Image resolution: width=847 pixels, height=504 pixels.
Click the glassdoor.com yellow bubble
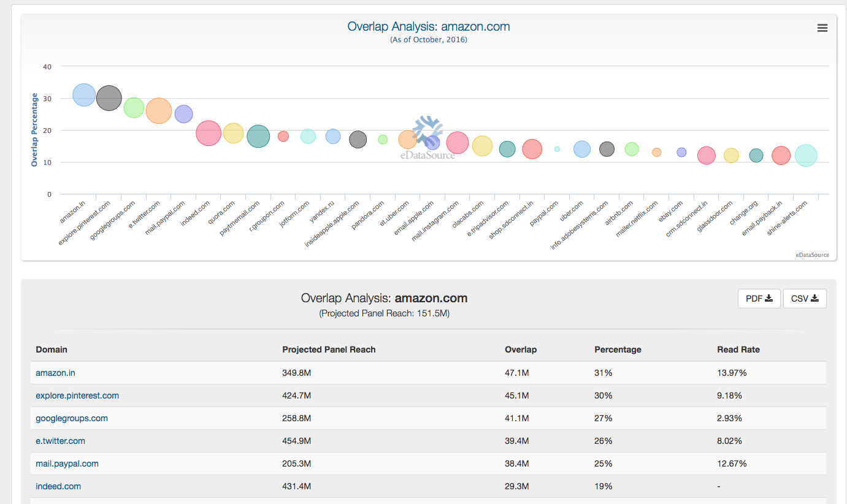(731, 156)
